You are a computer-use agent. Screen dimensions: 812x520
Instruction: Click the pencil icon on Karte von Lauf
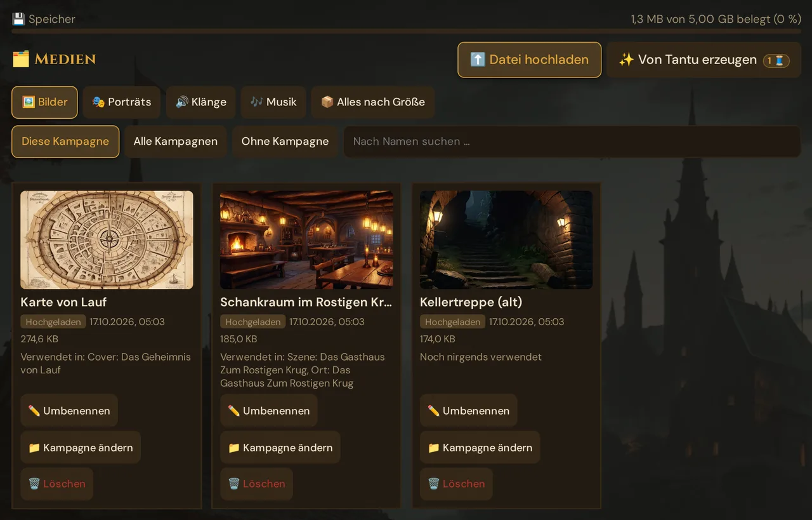[x=34, y=411]
